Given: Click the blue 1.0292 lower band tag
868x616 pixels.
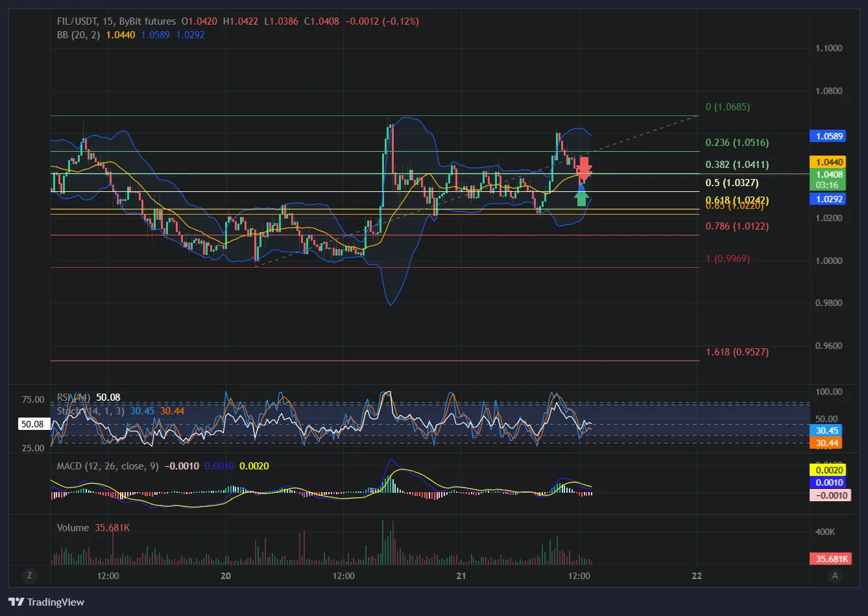Looking at the screenshot, I should click(826, 199).
